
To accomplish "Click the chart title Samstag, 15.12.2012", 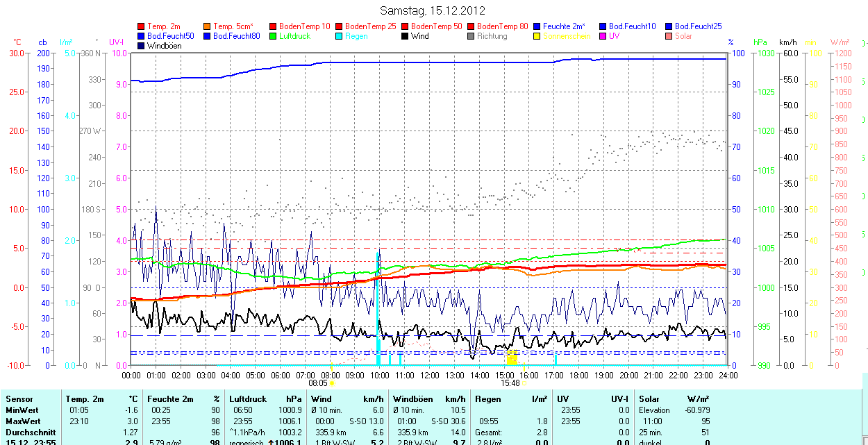I will 433,10.
